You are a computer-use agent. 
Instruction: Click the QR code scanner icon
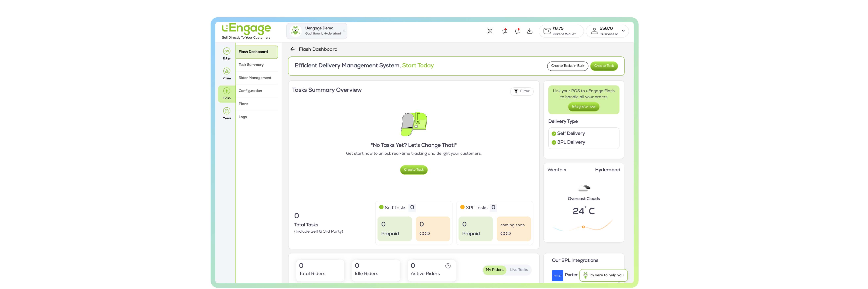coord(490,31)
